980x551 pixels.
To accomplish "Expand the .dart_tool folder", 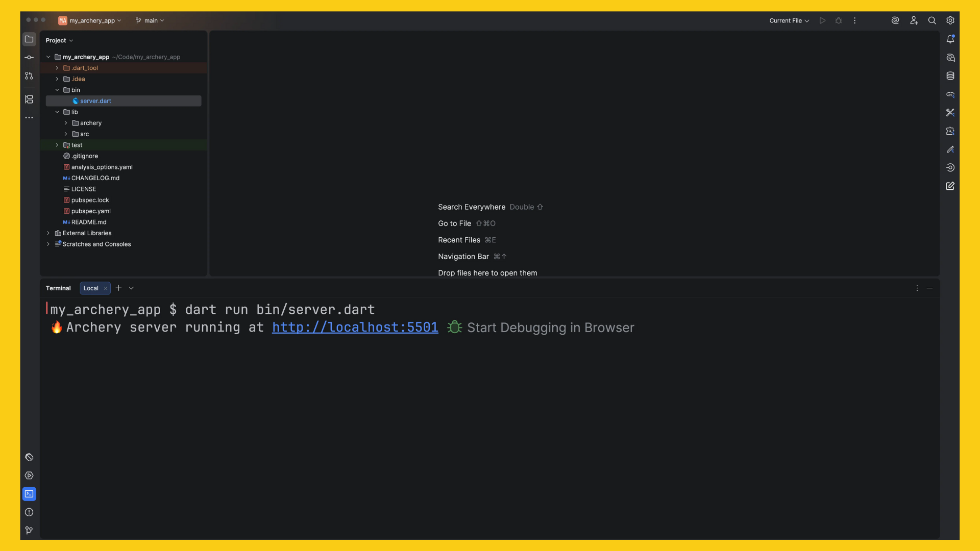I will coord(57,68).
